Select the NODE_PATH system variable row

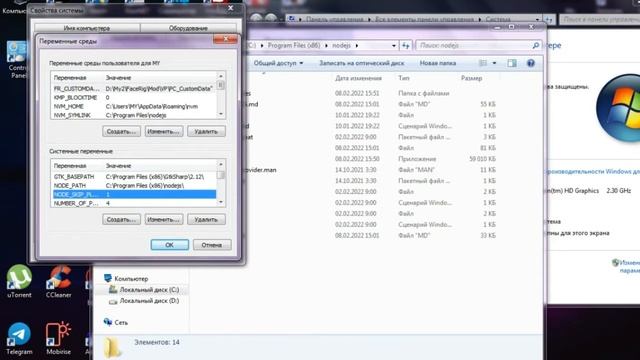point(134,186)
